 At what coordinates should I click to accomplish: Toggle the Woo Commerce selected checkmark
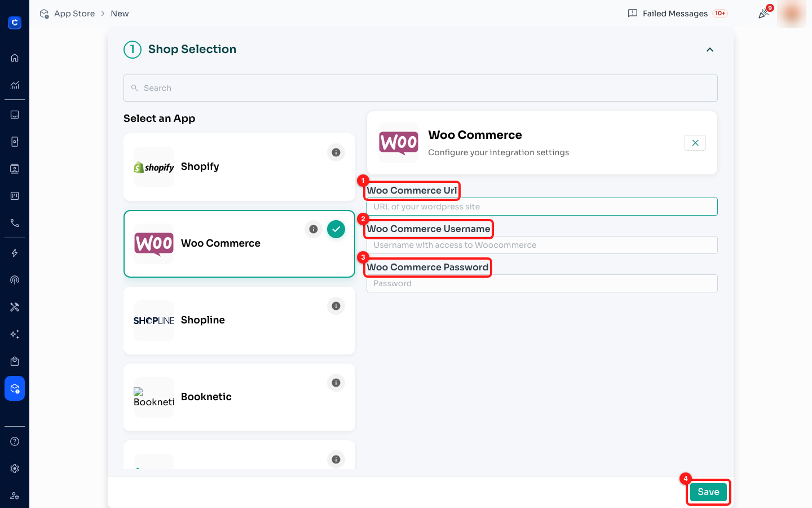(336, 229)
